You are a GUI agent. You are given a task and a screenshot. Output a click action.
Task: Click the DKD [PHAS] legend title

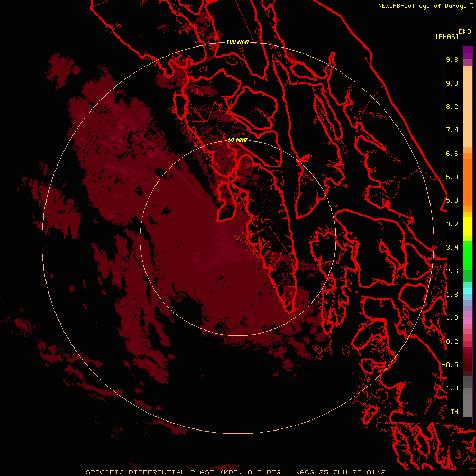point(453,34)
